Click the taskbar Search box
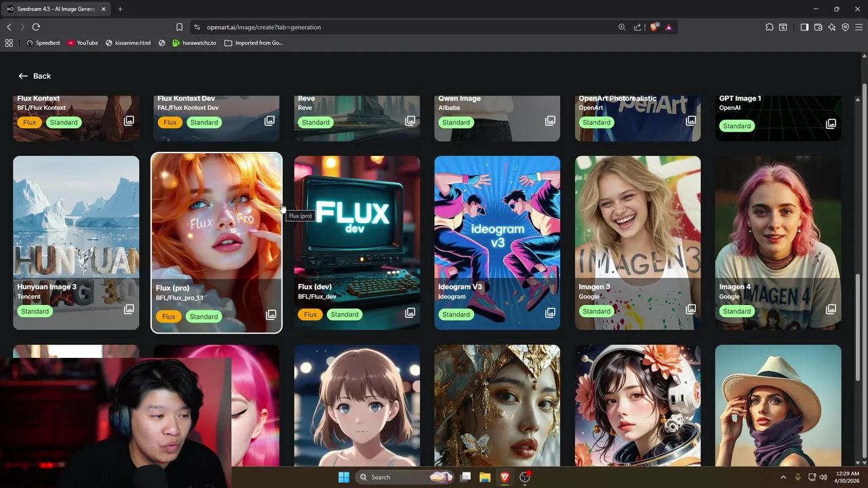This screenshot has height=488, width=868. tap(405, 477)
